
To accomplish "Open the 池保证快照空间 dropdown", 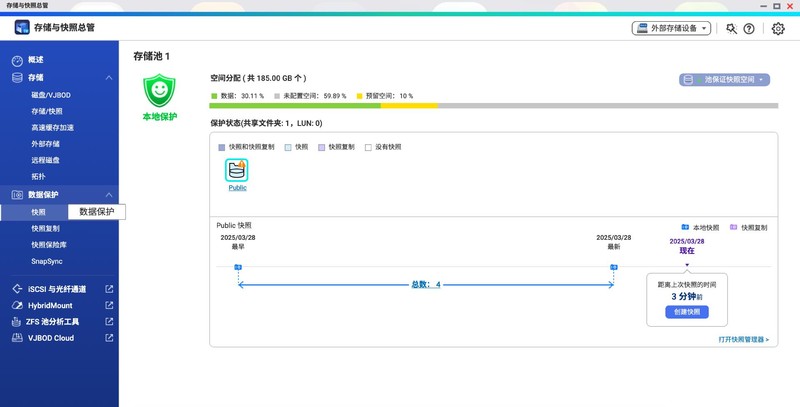I will pos(724,80).
